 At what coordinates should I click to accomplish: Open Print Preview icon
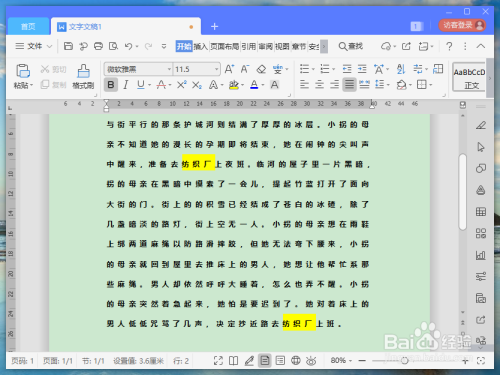coord(113,46)
